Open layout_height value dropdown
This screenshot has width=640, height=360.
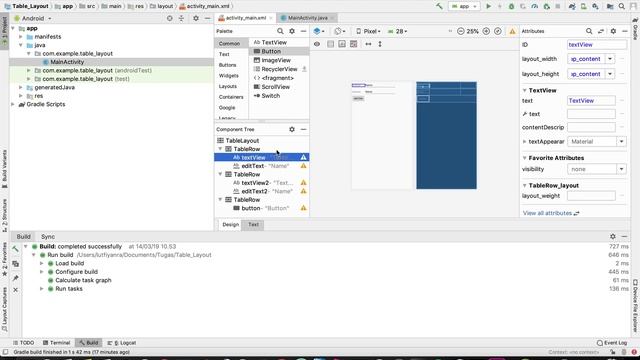coord(610,74)
